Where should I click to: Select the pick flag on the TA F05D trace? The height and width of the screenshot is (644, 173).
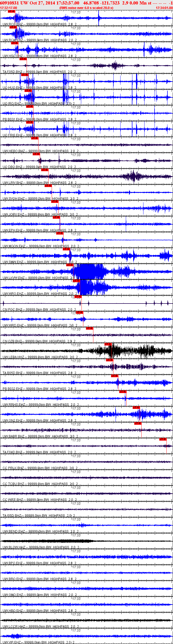[23, 59]
